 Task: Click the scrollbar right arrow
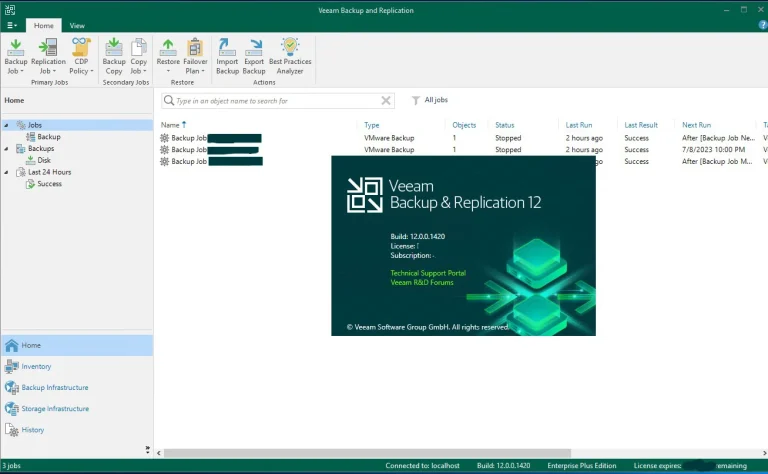coord(764,453)
